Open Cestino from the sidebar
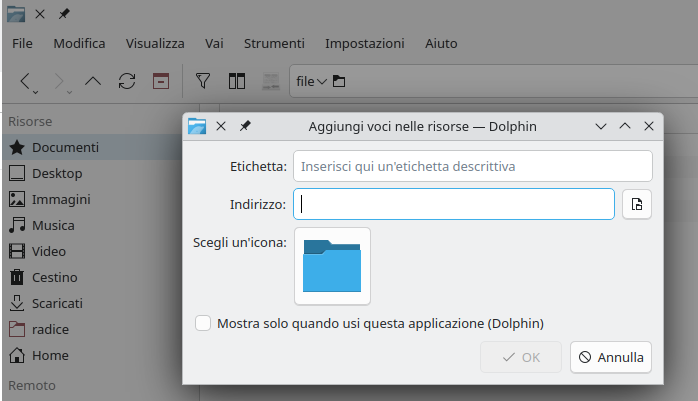The height and width of the screenshot is (401, 698). (x=54, y=277)
